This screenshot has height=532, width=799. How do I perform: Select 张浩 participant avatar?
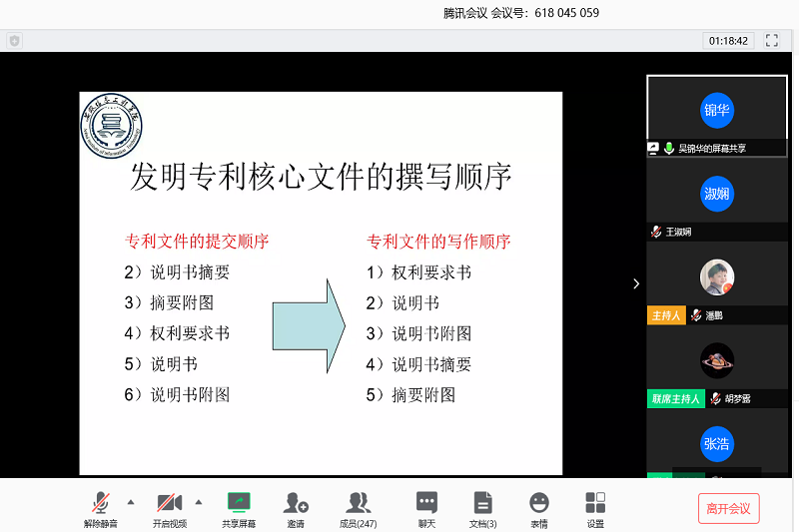click(x=717, y=444)
